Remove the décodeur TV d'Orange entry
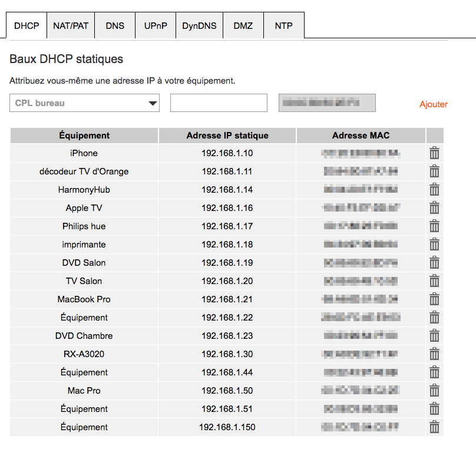The width and height of the screenshot is (476, 452). (434, 171)
